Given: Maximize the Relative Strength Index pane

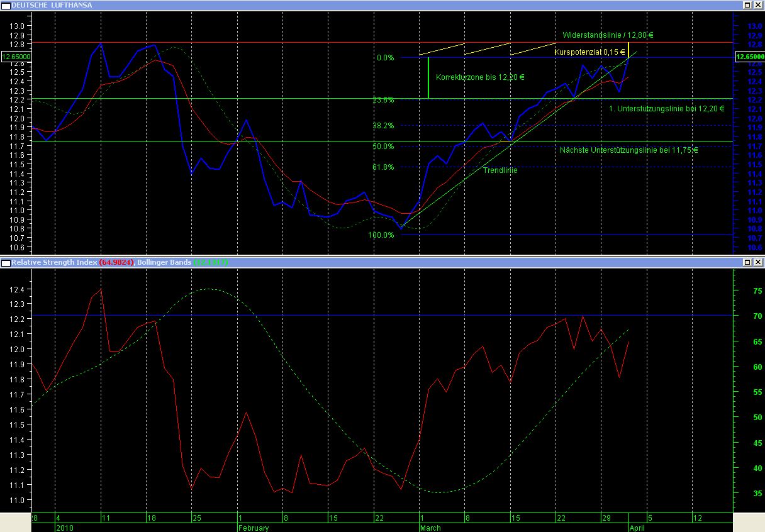Looking at the screenshot, I should coord(747,262).
